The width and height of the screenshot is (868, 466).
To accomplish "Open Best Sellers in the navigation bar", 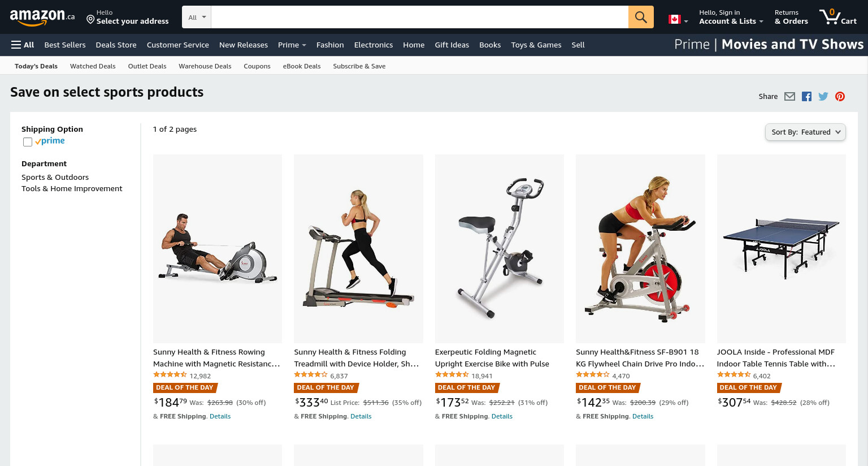I will click(x=65, y=45).
